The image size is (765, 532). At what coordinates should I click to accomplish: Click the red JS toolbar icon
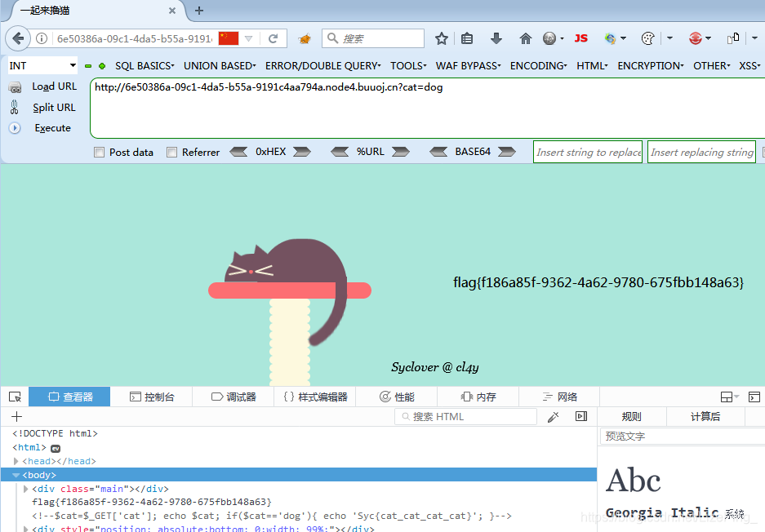point(581,38)
